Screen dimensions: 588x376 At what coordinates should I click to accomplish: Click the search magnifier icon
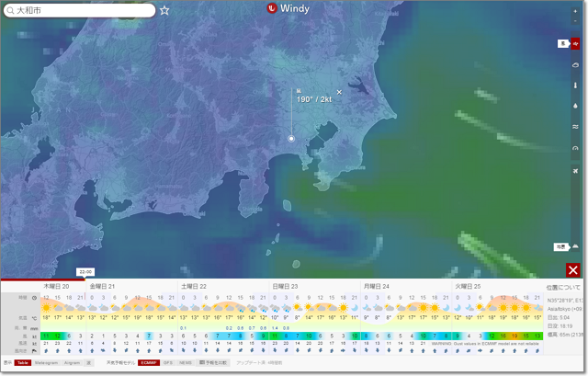click(10, 10)
